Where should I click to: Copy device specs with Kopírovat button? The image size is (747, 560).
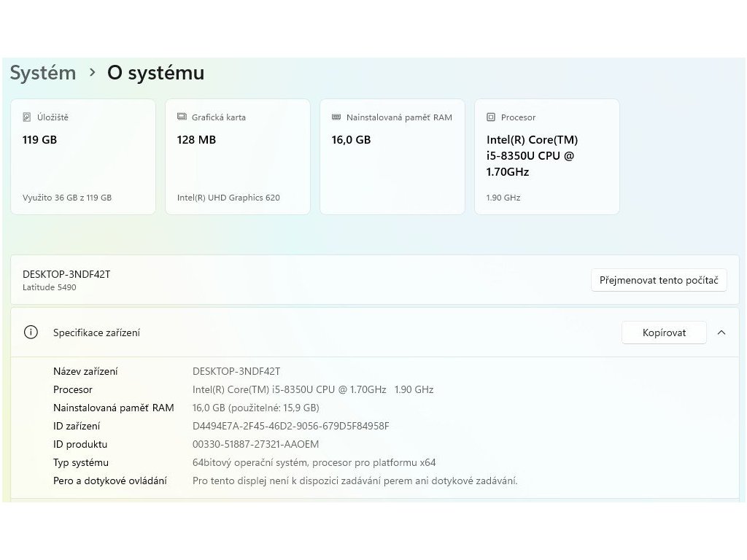(x=664, y=332)
